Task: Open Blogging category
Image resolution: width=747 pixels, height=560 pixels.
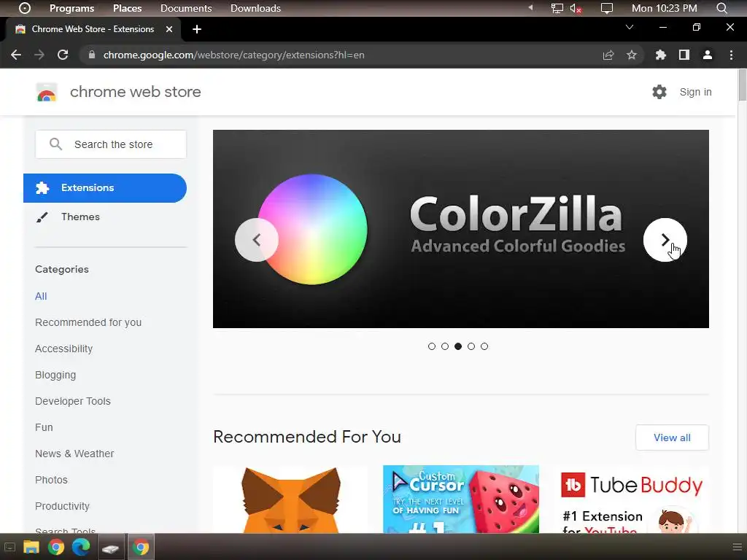Action: tap(55, 375)
